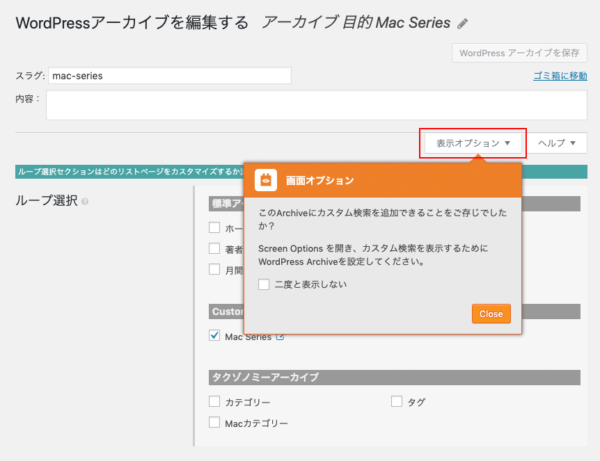
Task: Click the teal ループ選択セクション notice bar
Action: pos(301,172)
